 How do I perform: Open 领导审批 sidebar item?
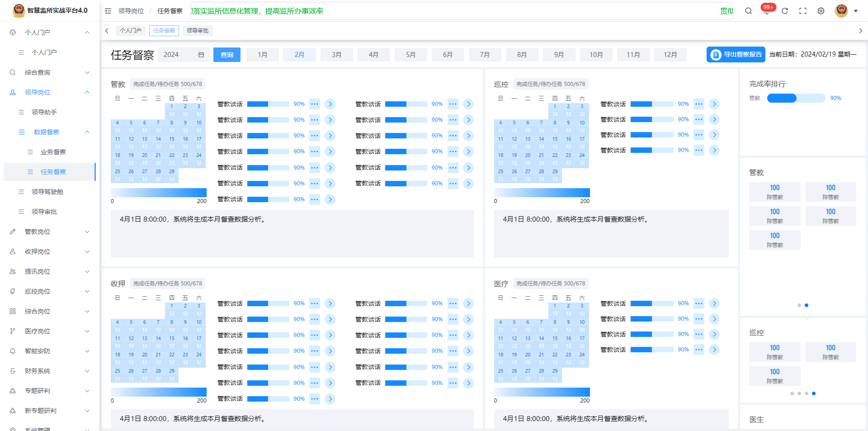pyautogui.click(x=50, y=212)
